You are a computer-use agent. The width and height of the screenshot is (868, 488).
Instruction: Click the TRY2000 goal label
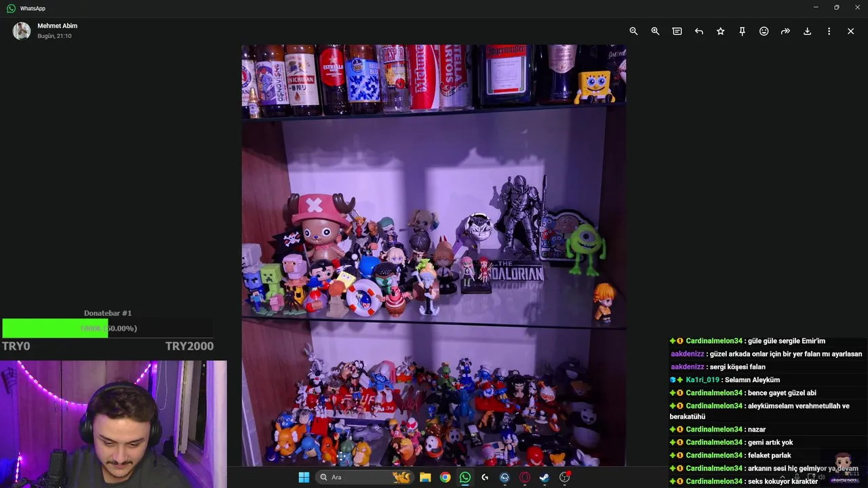point(189,346)
